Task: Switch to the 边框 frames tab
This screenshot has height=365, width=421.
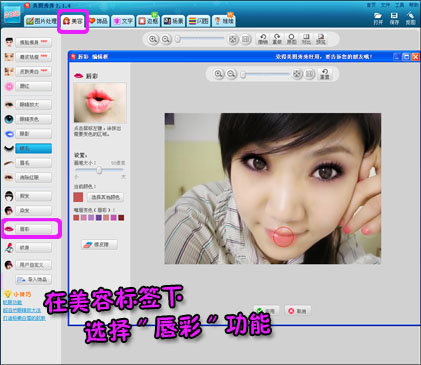Action: pos(148,21)
